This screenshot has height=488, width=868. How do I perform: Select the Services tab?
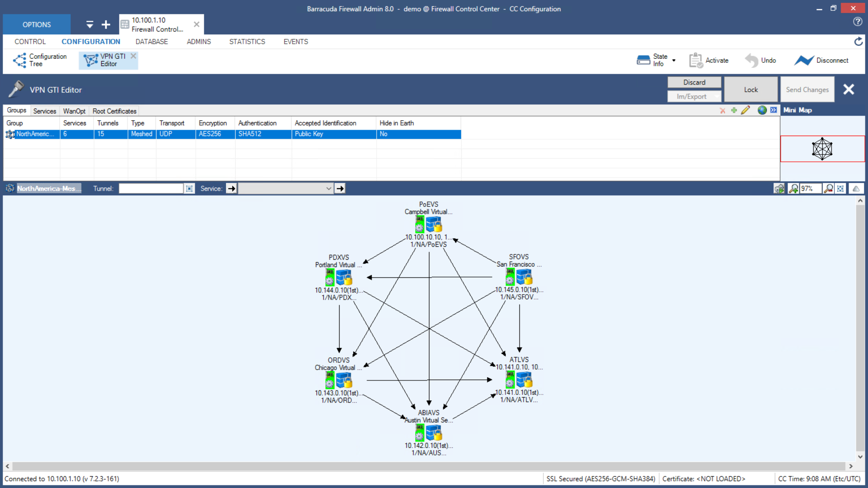[x=44, y=111]
